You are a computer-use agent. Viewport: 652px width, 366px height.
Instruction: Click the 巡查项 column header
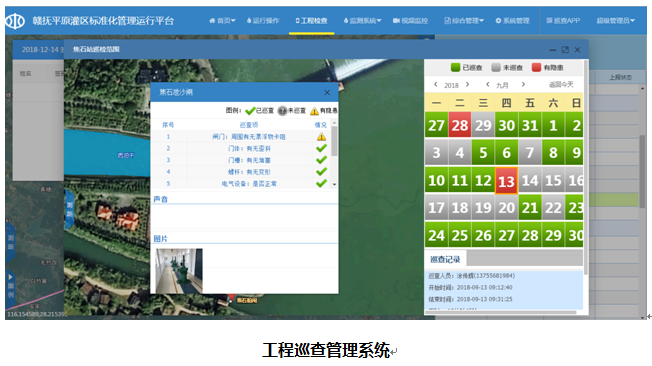point(249,125)
